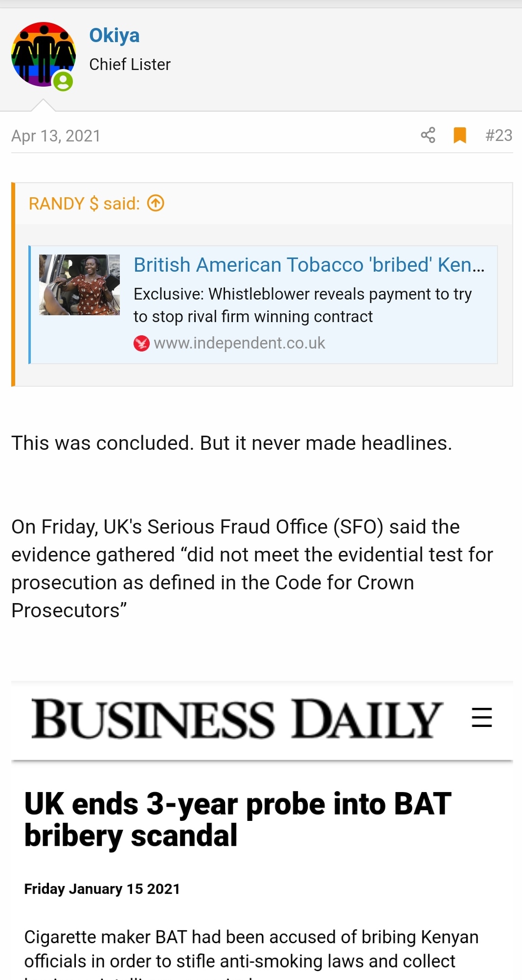Open post number #23 permalink
This screenshot has height=980, width=522.
tap(499, 135)
